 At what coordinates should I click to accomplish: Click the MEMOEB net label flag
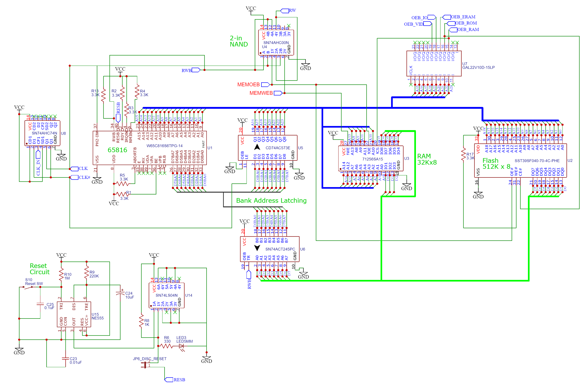tap(265, 85)
